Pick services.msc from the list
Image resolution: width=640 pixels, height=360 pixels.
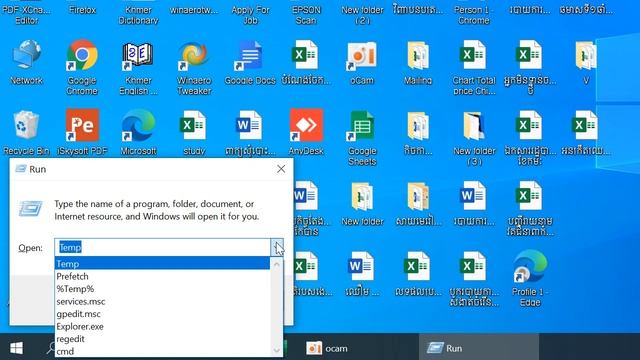coord(162,302)
